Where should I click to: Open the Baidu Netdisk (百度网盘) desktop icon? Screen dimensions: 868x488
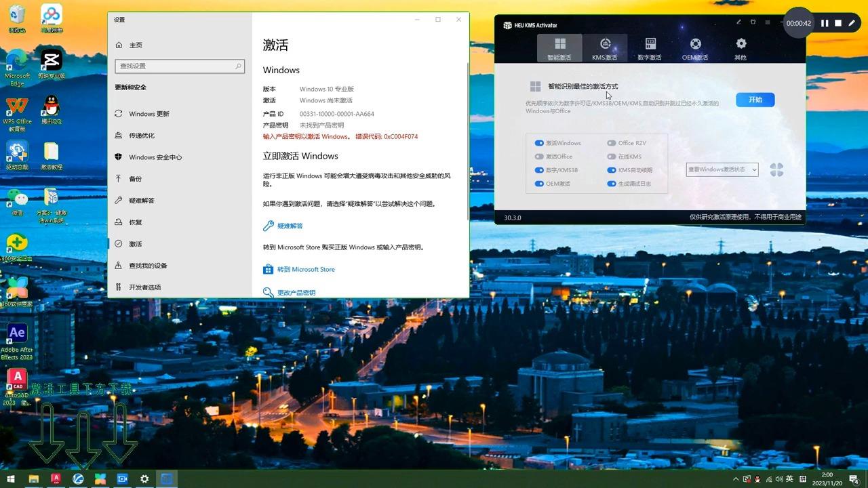[x=52, y=18]
